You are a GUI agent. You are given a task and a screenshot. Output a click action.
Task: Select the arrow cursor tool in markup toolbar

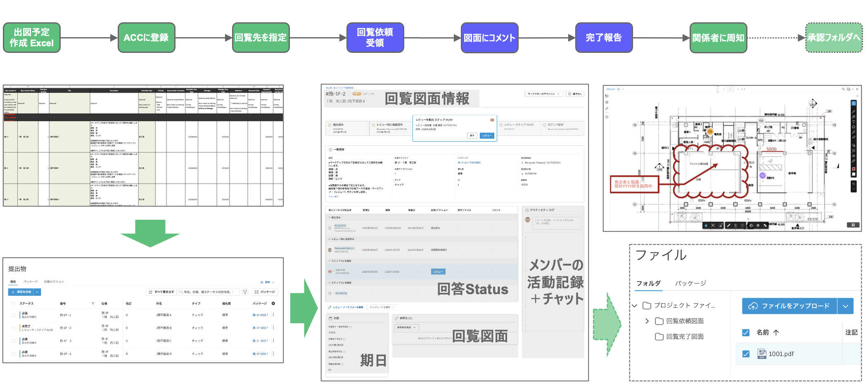tap(854, 103)
